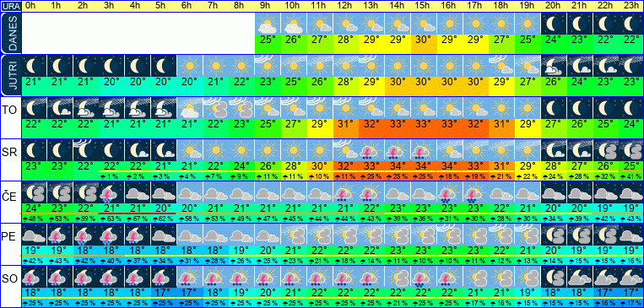Viewport: 644px width, 308px height.
Task: Click the 27° temperature in the JUTRI row
Action: (x=528, y=82)
